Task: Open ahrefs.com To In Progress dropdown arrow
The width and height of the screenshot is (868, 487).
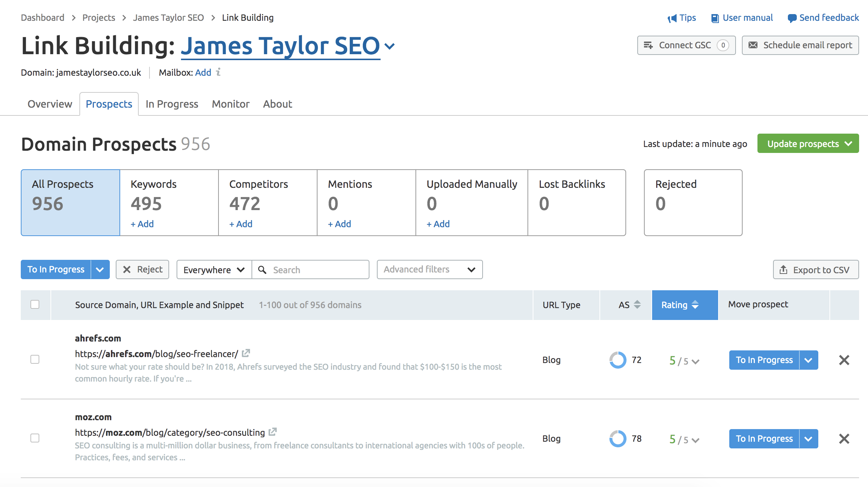Action: (x=809, y=360)
